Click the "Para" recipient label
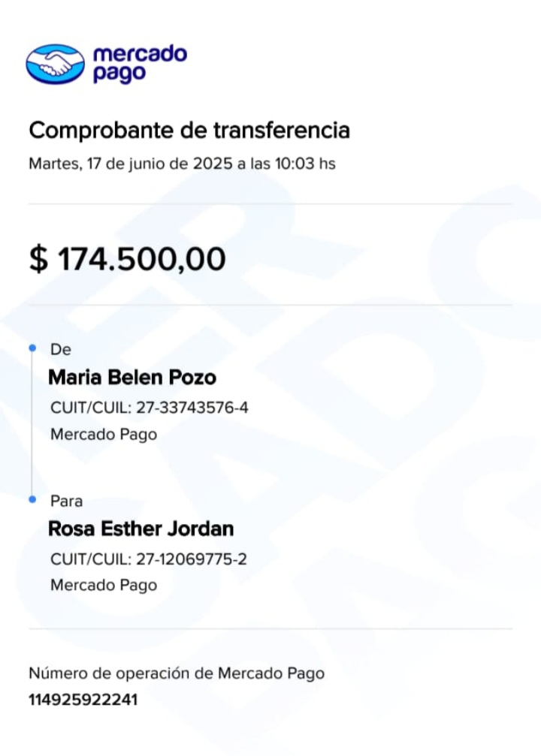Image resolution: width=541 pixels, height=756 pixels. (66, 501)
